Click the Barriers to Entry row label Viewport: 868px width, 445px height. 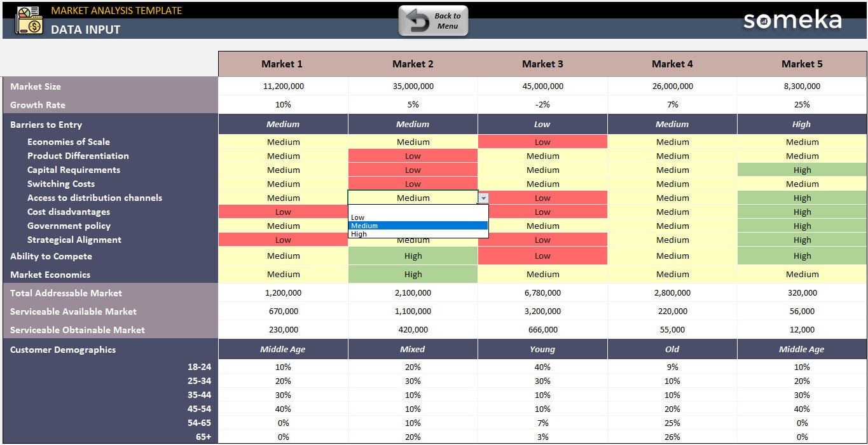[45, 124]
